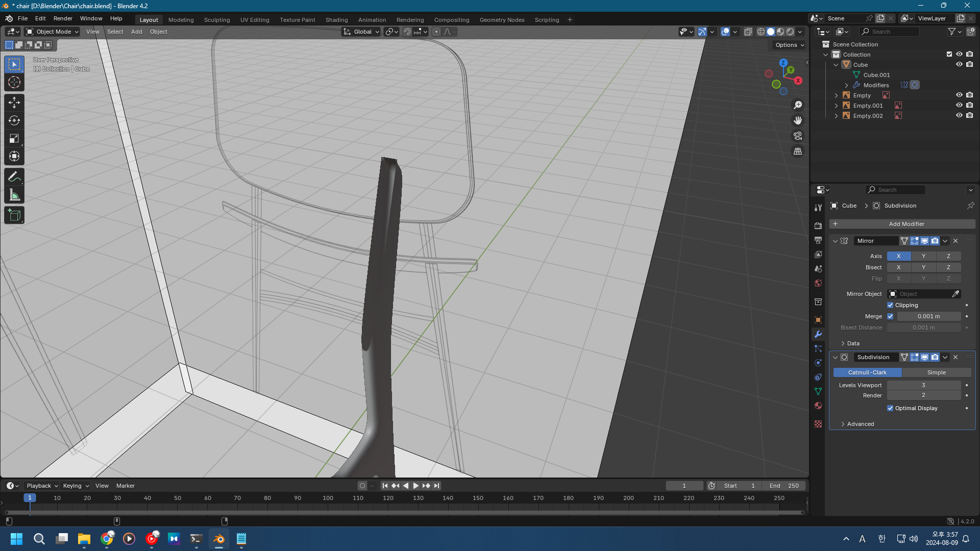
Task: Disable Empty.002 in renders via camera icon
Action: tap(969, 115)
